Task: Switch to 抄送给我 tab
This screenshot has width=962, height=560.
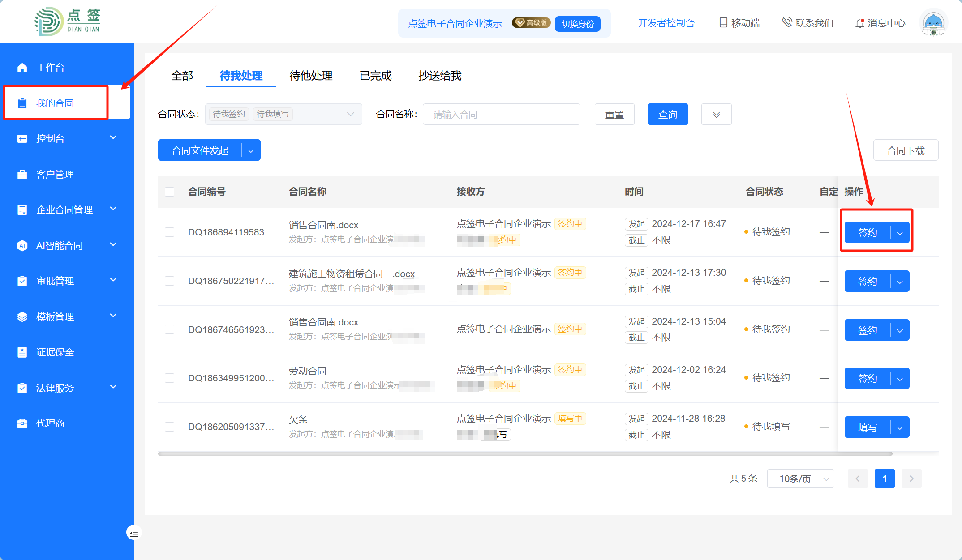Action: [x=440, y=76]
